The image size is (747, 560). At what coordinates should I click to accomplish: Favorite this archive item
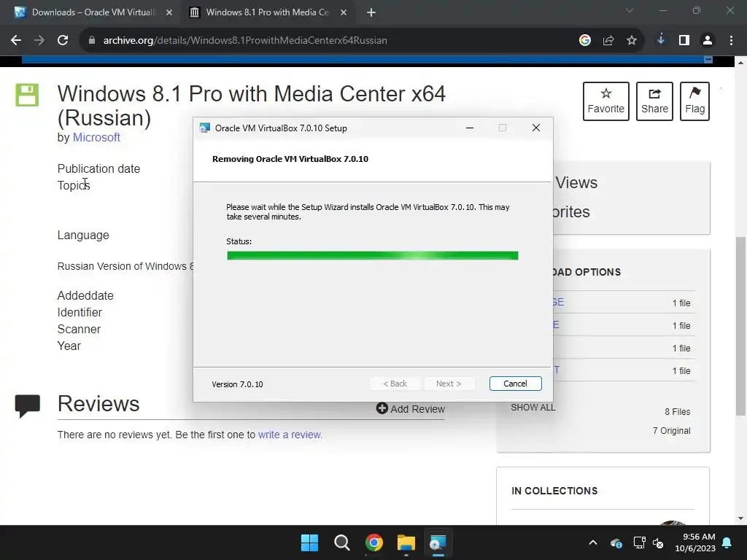pyautogui.click(x=606, y=101)
